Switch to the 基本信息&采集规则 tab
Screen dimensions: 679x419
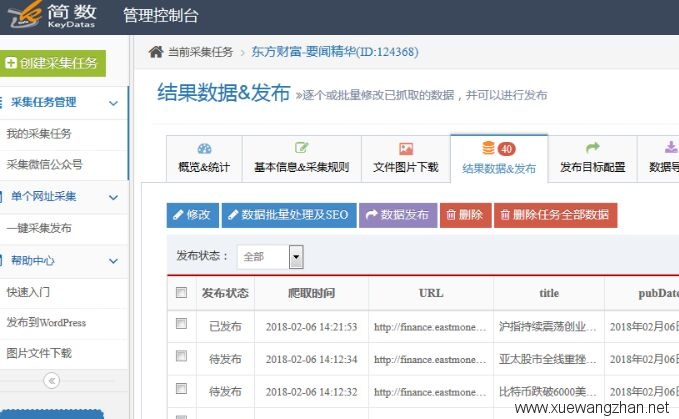(x=301, y=158)
